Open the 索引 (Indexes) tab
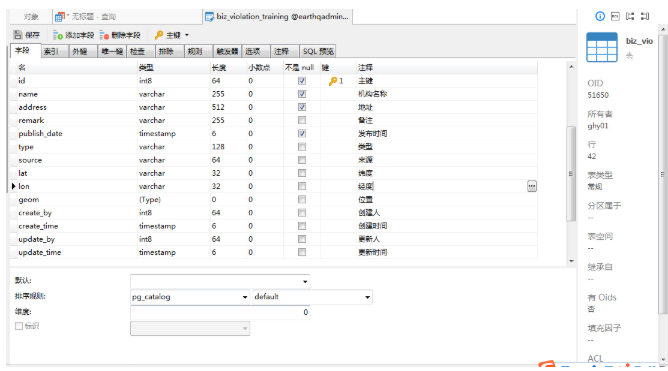This screenshot has height=371, width=668. pyautogui.click(x=55, y=51)
